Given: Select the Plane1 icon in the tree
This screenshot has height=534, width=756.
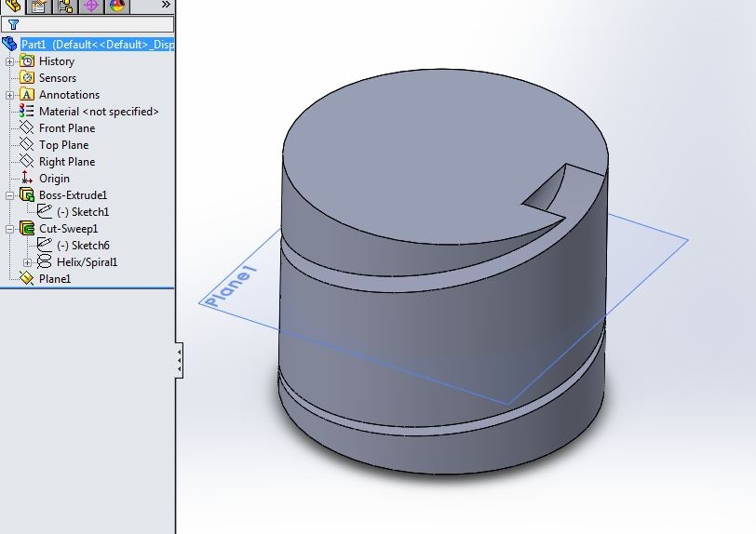Looking at the screenshot, I should (x=26, y=278).
